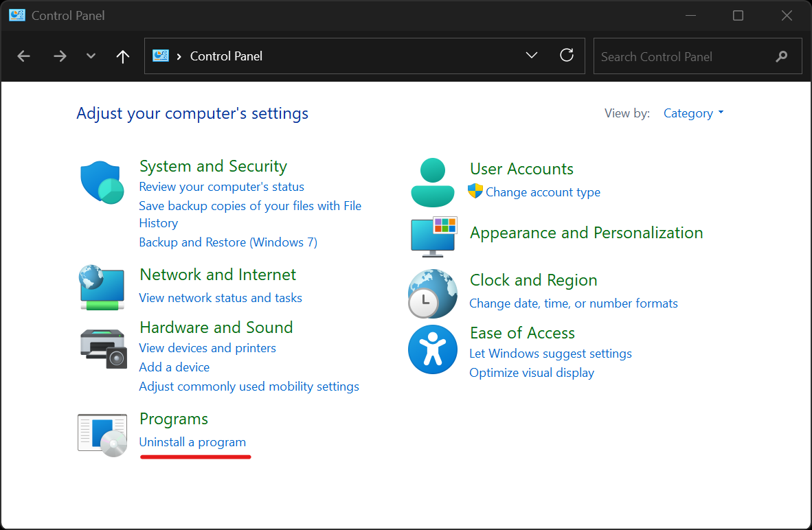Click the Programs category icon
This screenshot has width=812, height=530.
pyautogui.click(x=102, y=435)
